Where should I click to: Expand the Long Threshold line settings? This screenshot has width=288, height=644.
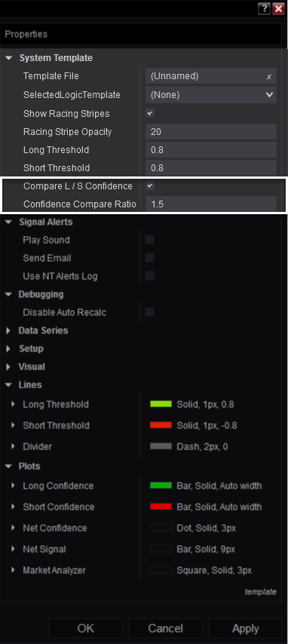(14, 404)
